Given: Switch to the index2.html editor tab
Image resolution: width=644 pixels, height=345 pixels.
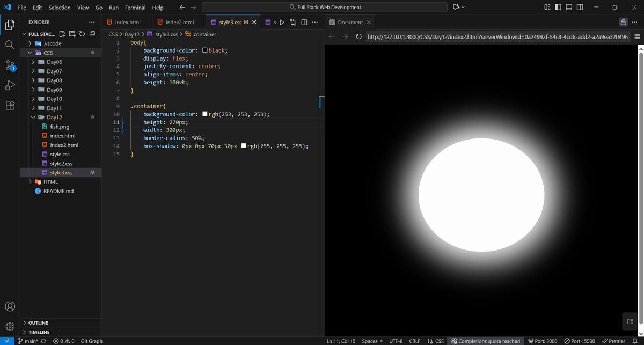Looking at the screenshot, I should point(179,23).
